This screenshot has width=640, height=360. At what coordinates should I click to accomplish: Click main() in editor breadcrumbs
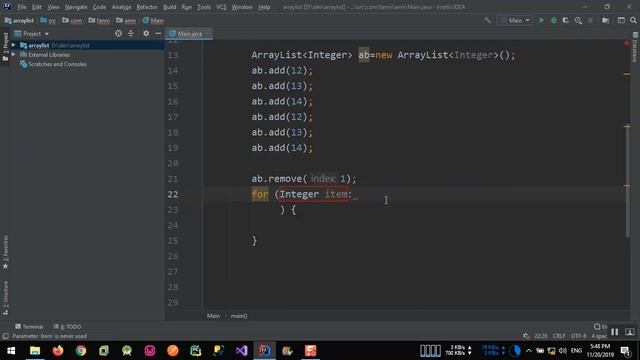239,316
